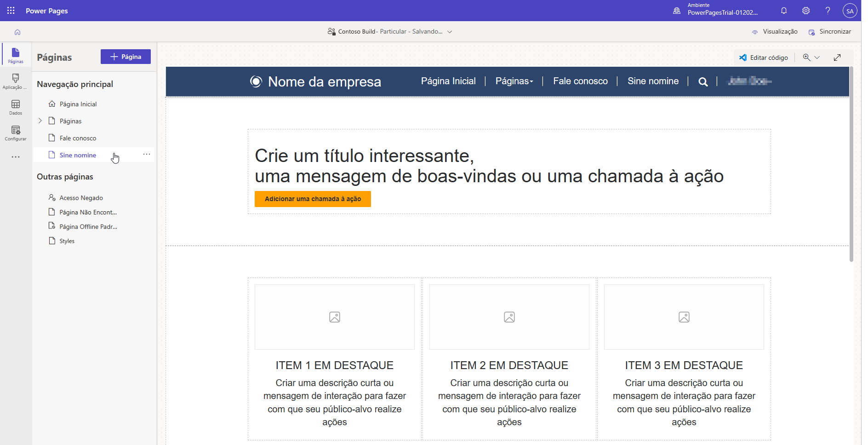Open the Microsoft 365 app launcher

pos(10,11)
